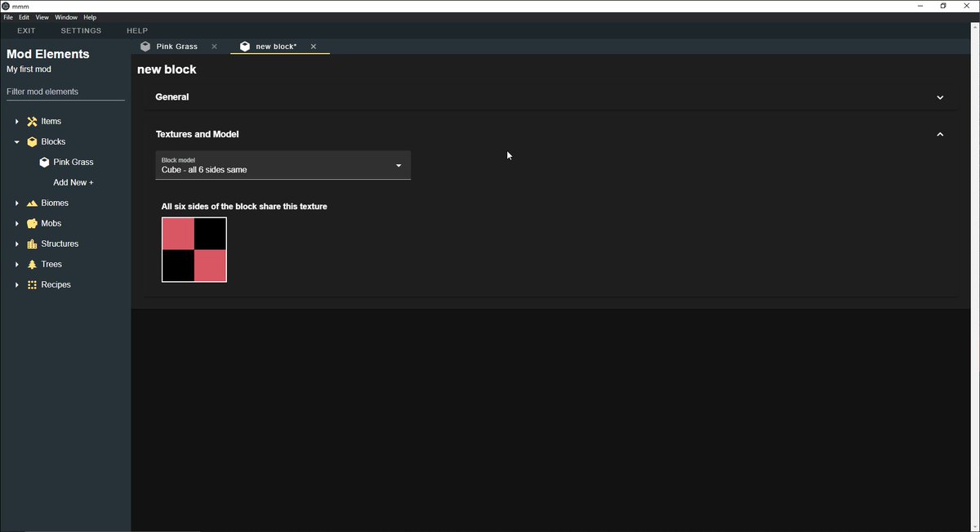This screenshot has width=980, height=532.
Task: Click the HELP toolbar button
Action: [x=137, y=31]
